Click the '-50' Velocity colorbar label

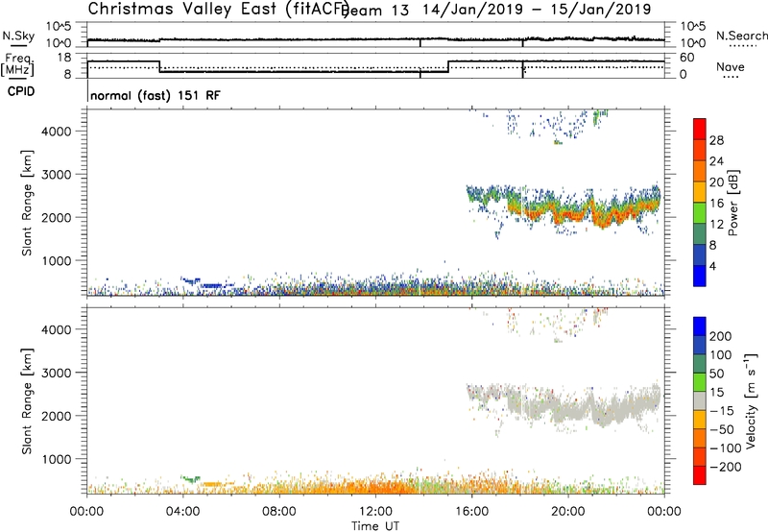(722, 429)
